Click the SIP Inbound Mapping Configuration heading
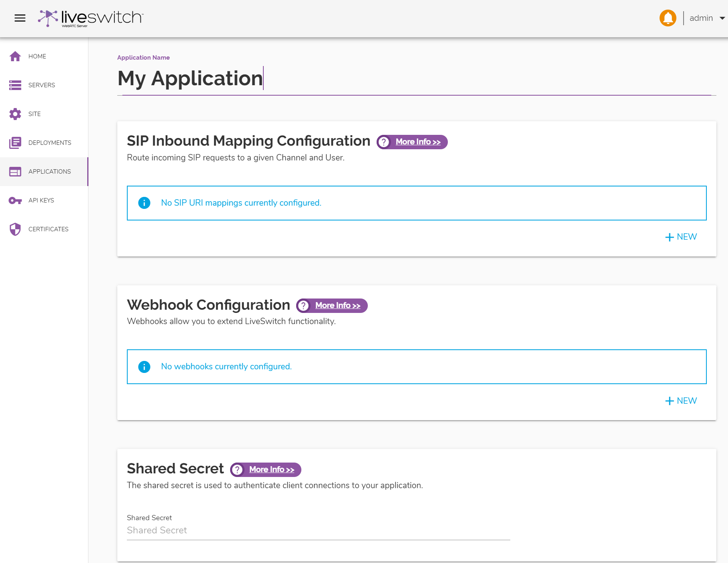This screenshot has width=728, height=563. [249, 141]
